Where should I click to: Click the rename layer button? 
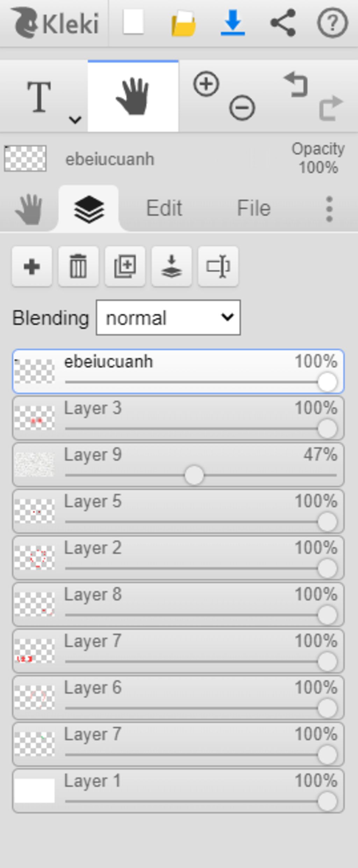tap(218, 267)
